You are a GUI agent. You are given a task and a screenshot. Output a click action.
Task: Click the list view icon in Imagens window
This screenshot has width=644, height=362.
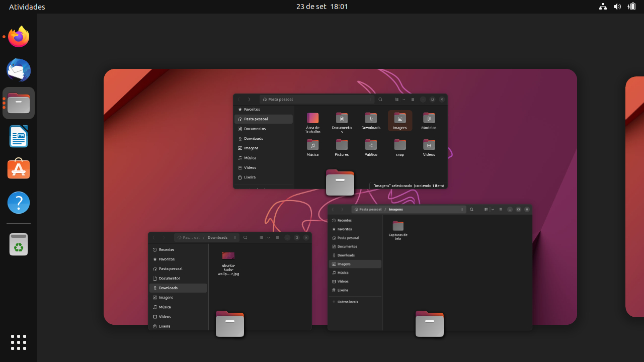click(486, 210)
